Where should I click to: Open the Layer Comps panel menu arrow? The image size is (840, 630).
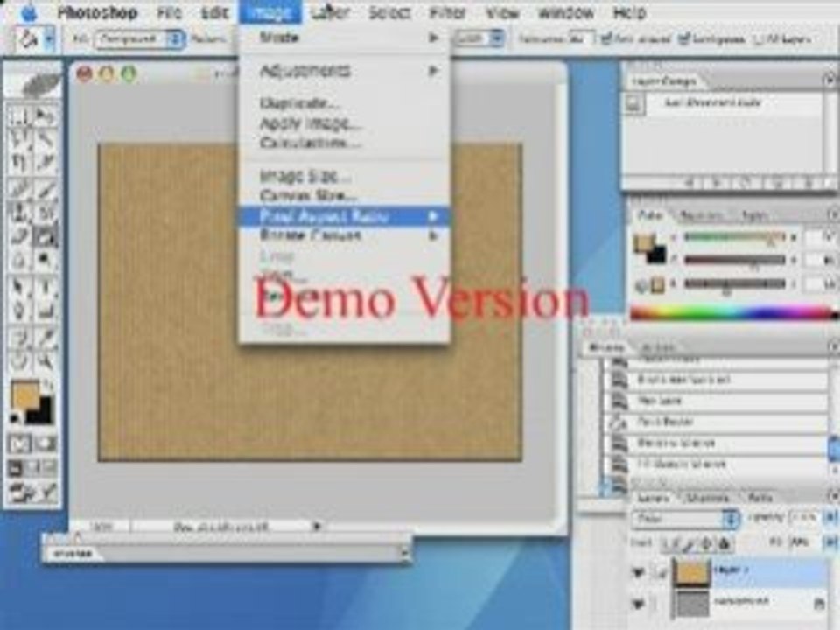[x=829, y=80]
